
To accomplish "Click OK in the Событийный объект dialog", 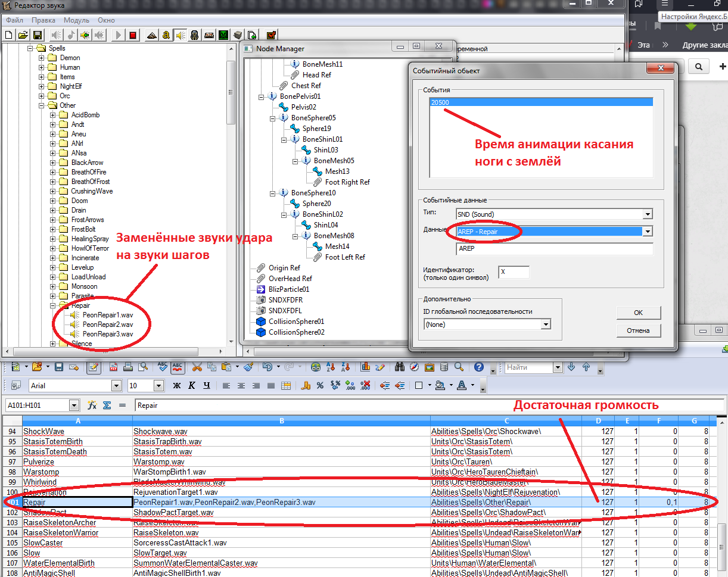I will (x=639, y=313).
